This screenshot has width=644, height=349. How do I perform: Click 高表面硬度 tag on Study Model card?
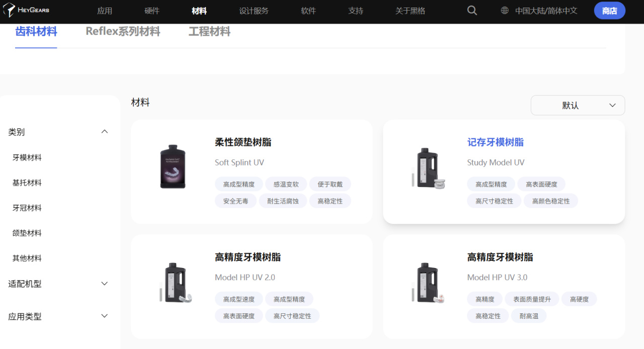(x=542, y=184)
